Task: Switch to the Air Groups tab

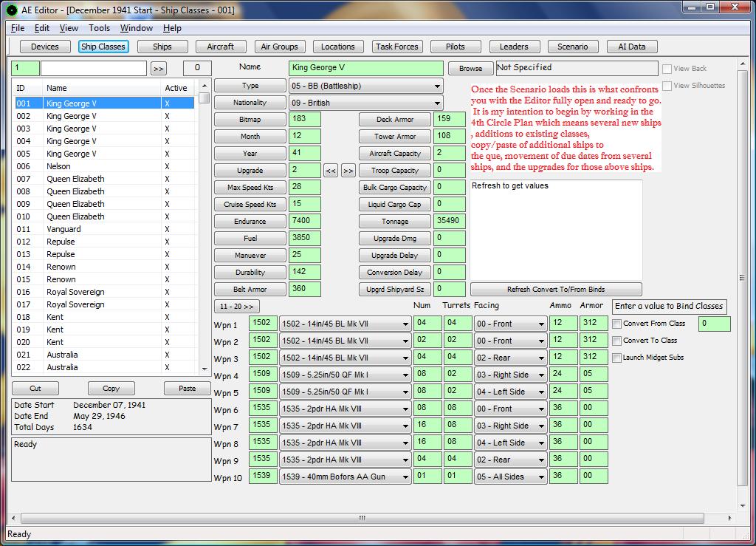Action: point(280,47)
